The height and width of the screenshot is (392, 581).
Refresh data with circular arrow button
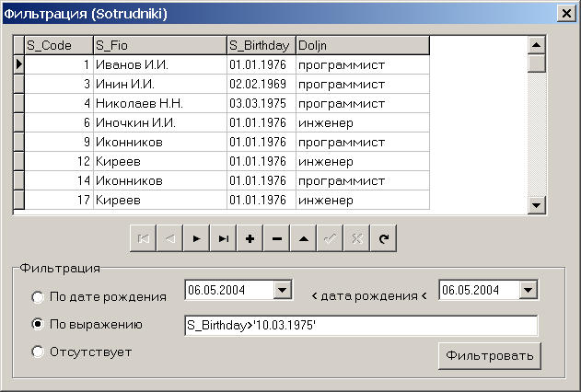pos(383,238)
